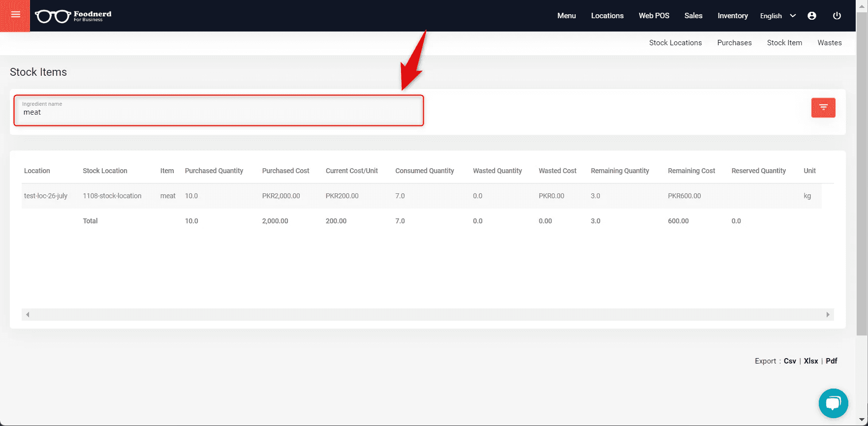868x426 pixels.
Task: Click the Item column header
Action: (x=167, y=171)
